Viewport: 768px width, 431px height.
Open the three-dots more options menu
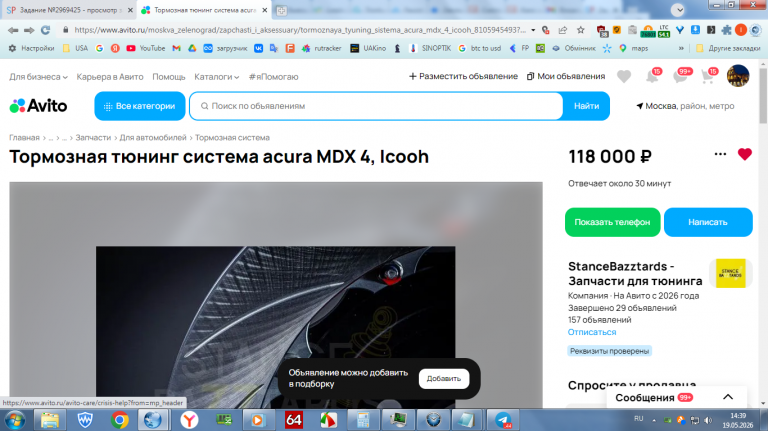pos(720,154)
